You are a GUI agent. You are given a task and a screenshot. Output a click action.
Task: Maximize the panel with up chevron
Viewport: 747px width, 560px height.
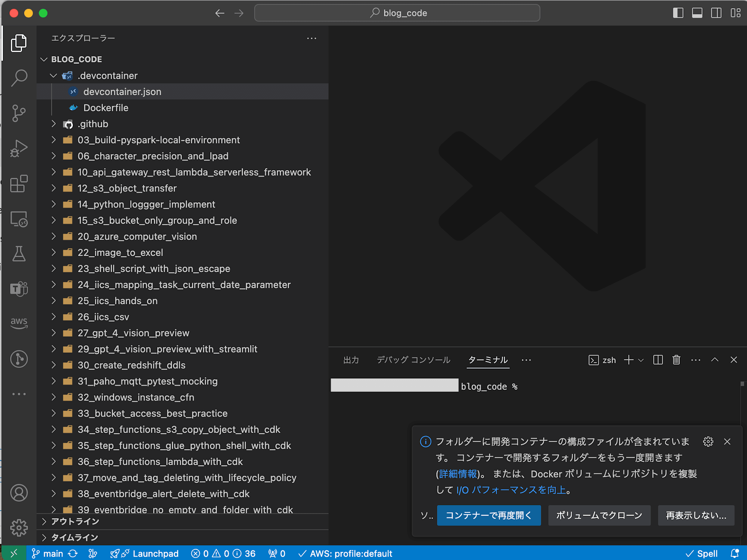(715, 360)
